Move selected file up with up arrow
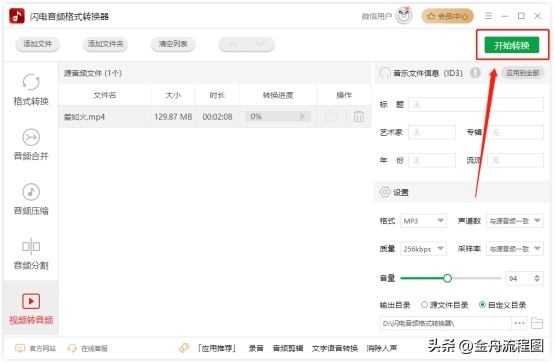Screen dimensions: 554x363 click(x=233, y=44)
